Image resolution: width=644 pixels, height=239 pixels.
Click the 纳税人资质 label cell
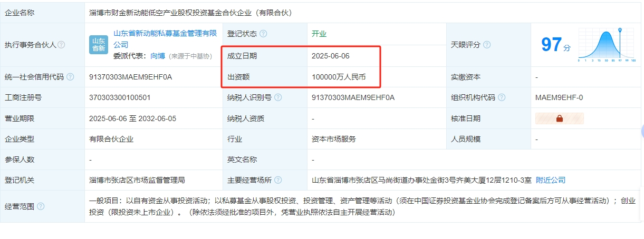coord(265,118)
